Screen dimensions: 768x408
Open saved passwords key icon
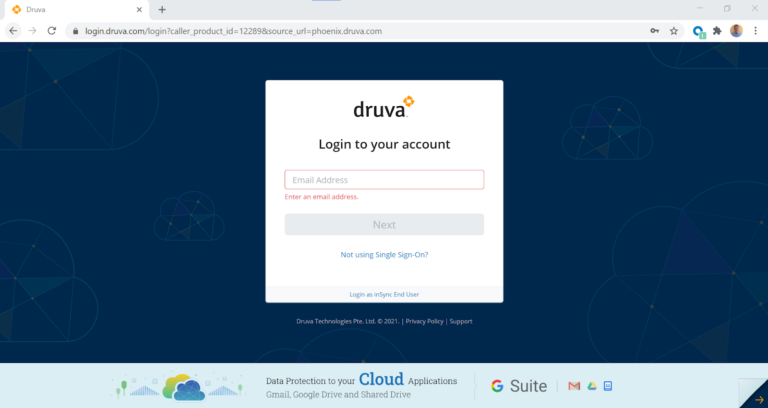pos(654,31)
